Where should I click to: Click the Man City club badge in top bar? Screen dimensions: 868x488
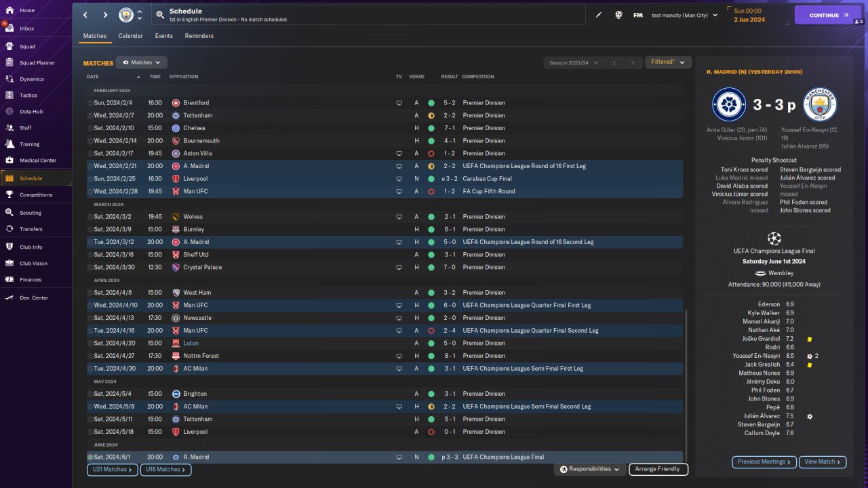click(x=126, y=15)
